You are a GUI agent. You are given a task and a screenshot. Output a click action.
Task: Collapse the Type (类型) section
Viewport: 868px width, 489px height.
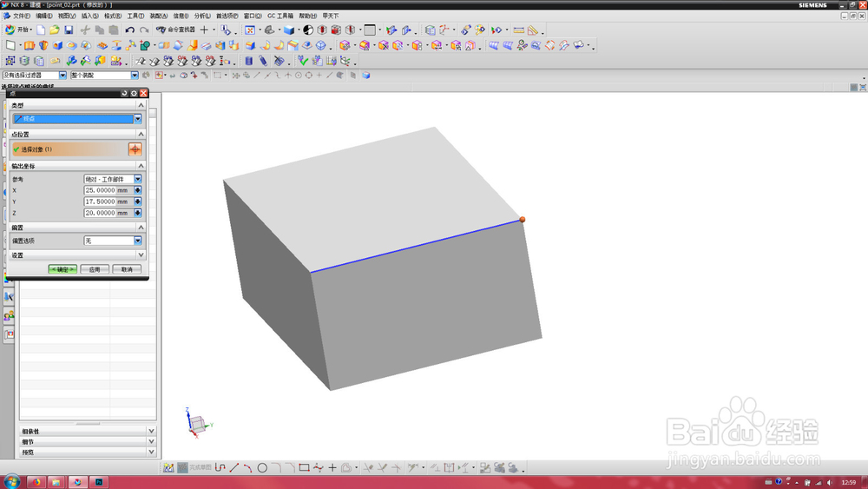pyautogui.click(x=141, y=105)
